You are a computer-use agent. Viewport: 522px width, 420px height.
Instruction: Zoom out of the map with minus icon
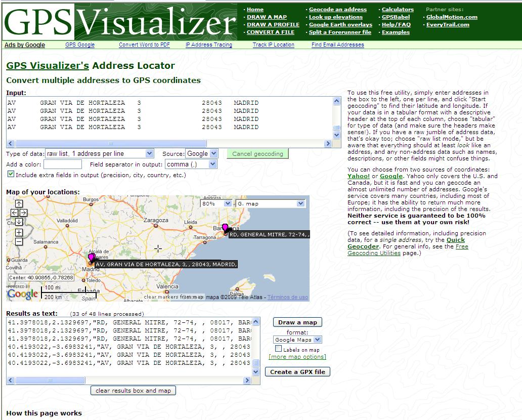coord(19,241)
